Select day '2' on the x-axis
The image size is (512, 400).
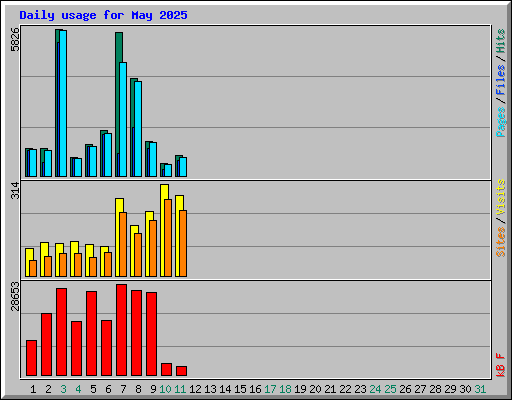click(x=48, y=389)
